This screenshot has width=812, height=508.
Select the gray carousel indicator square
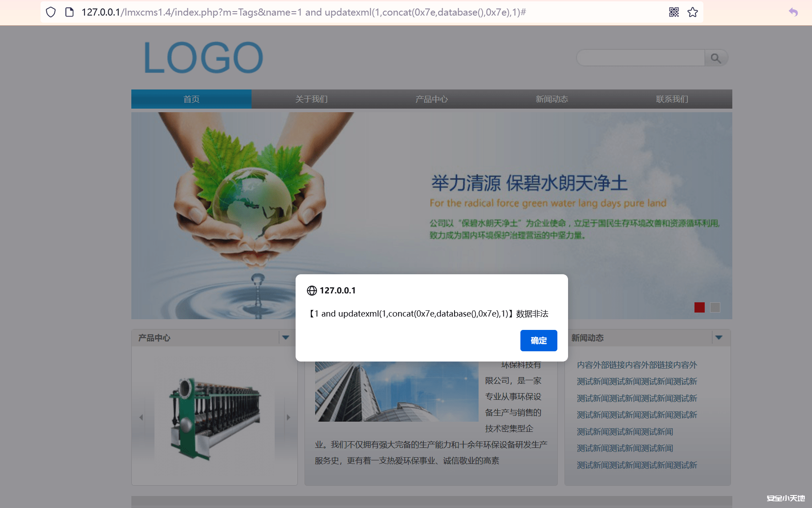pos(715,307)
